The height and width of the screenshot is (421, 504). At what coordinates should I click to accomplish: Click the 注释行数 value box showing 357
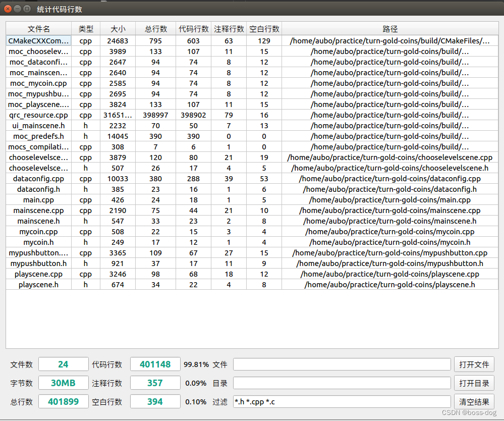[155, 383]
